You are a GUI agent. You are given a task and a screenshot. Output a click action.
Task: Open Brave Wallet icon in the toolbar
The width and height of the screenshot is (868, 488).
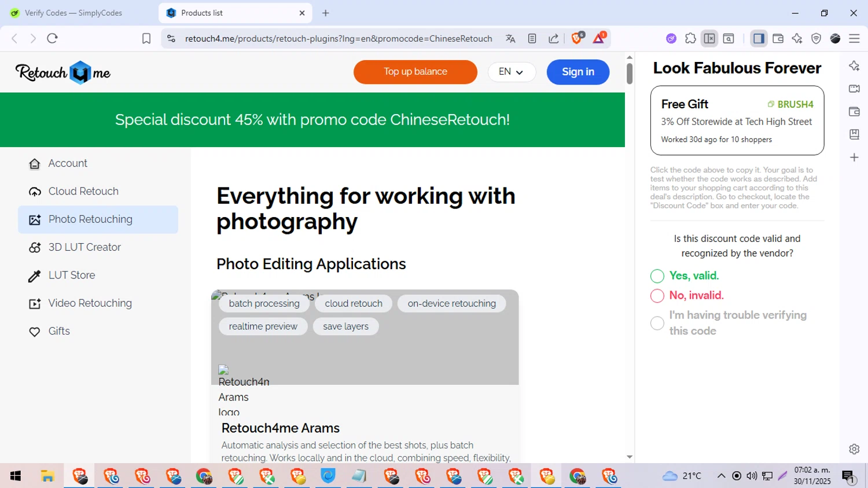click(x=778, y=38)
